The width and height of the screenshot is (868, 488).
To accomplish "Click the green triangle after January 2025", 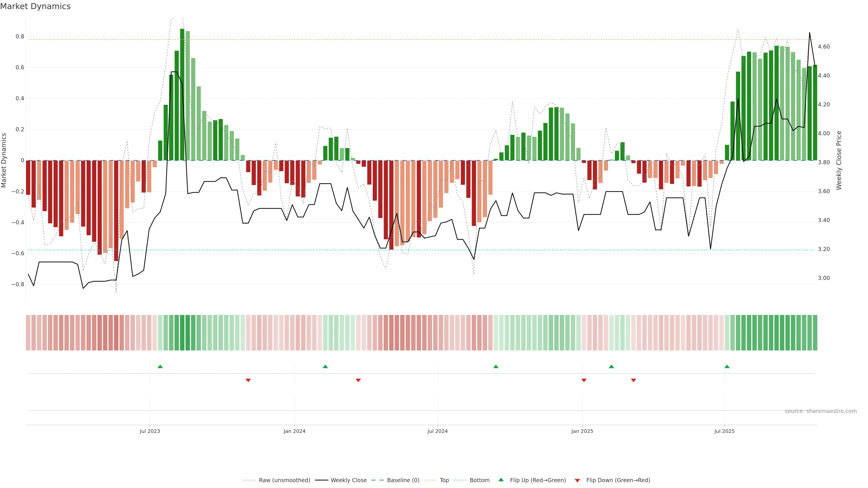I will (x=611, y=366).
